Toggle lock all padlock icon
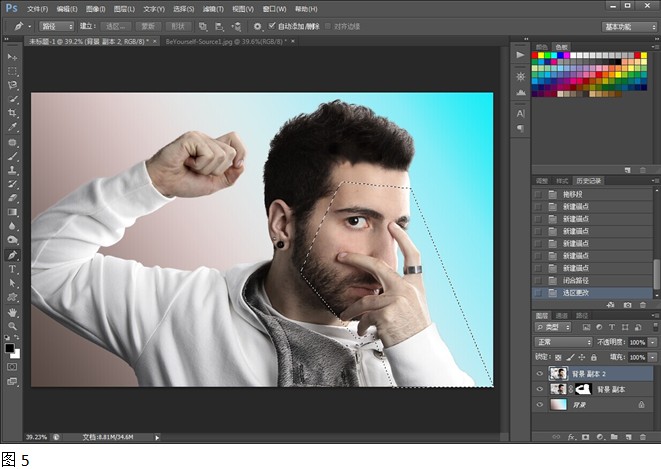 pos(594,357)
